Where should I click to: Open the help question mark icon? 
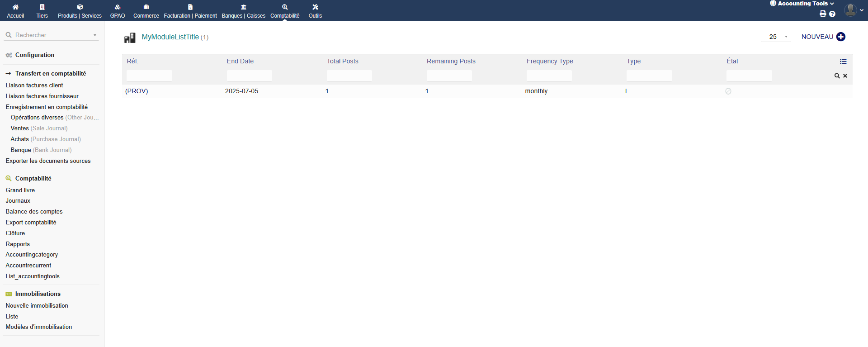pyautogui.click(x=832, y=14)
